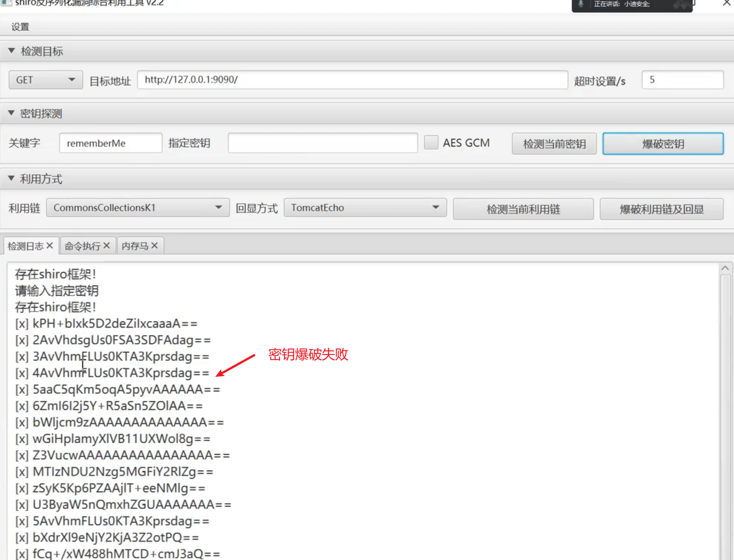Viewport: 734px width, 560px height.
Task: Open the 设置 menu
Action: coord(20,27)
